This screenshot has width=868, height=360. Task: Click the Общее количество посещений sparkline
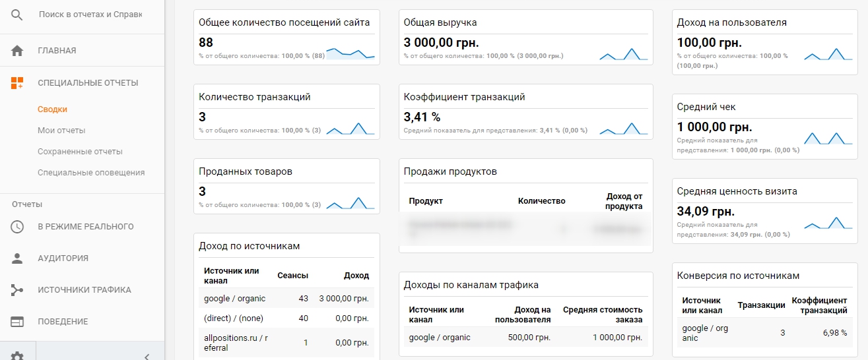[351, 53]
